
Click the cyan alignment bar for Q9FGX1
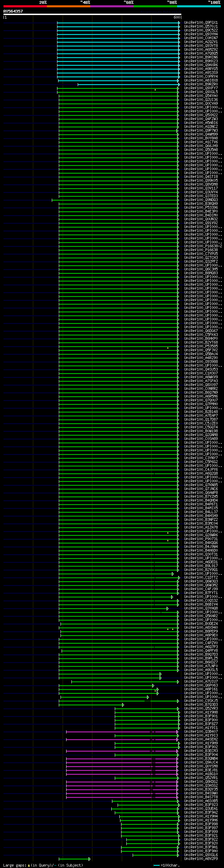(x=119, y=23)
